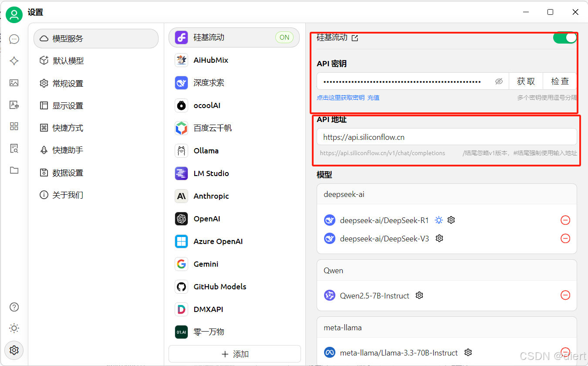
Task: Toggle the 硅基流动 provider enable switch
Action: (x=564, y=37)
